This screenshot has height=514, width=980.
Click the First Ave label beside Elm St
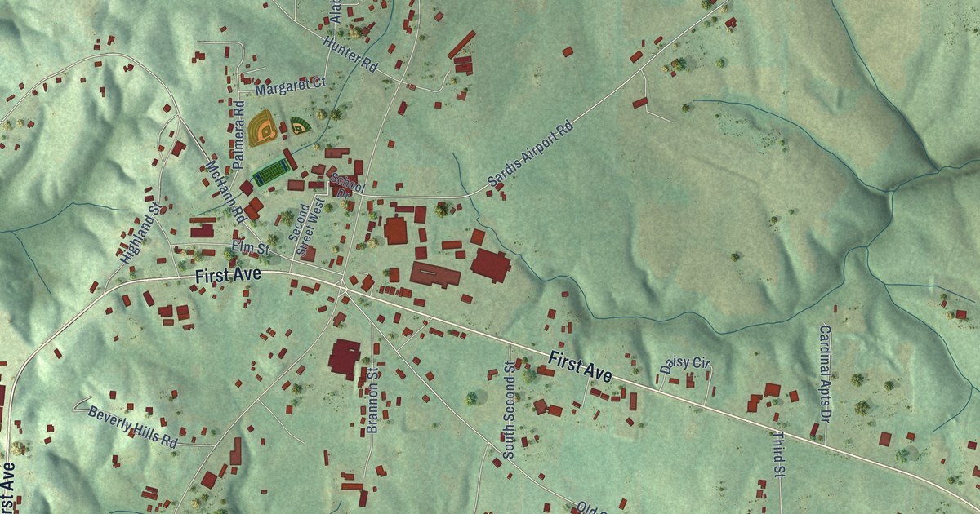pos(228,276)
